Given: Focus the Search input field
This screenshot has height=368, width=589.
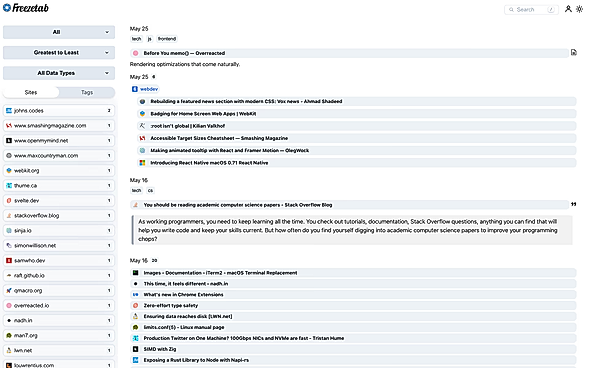Looking at the screenshot, I should [531, 9].
